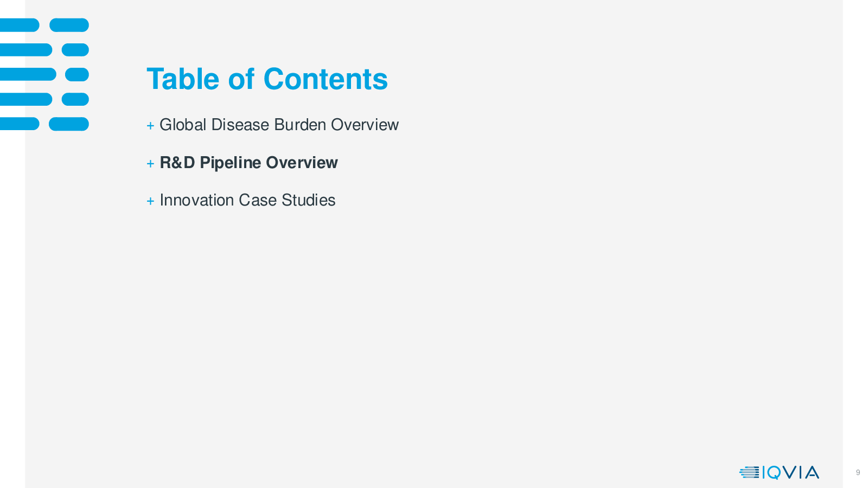Click the top-right short blue pill
This screenshot has width=868, height=488.
69,25
